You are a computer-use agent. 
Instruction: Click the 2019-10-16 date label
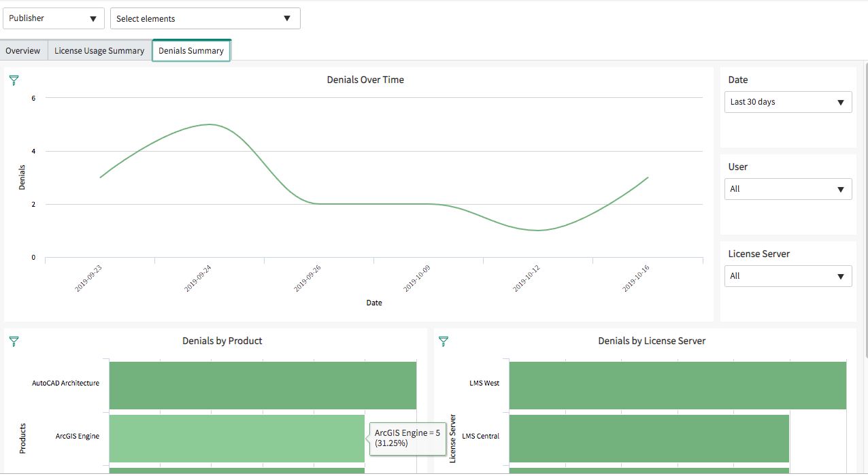(x=636, y=279)
